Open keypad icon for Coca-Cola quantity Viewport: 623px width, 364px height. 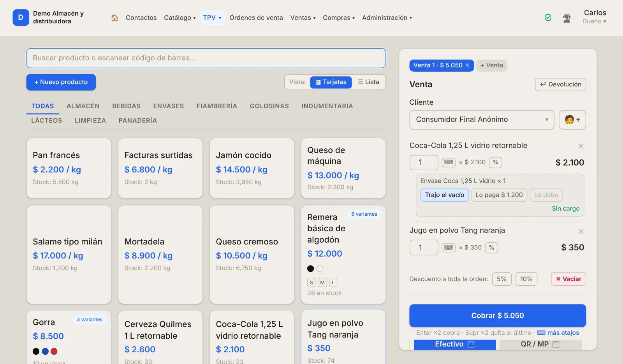449,162
